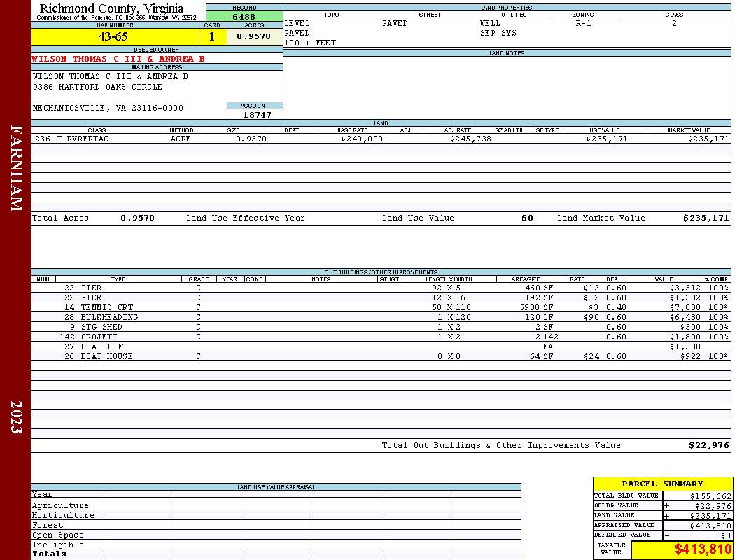The image size is (735, 560).
Task: Select the acres value 0.9570 in header
Action: (x=253, y=36)
